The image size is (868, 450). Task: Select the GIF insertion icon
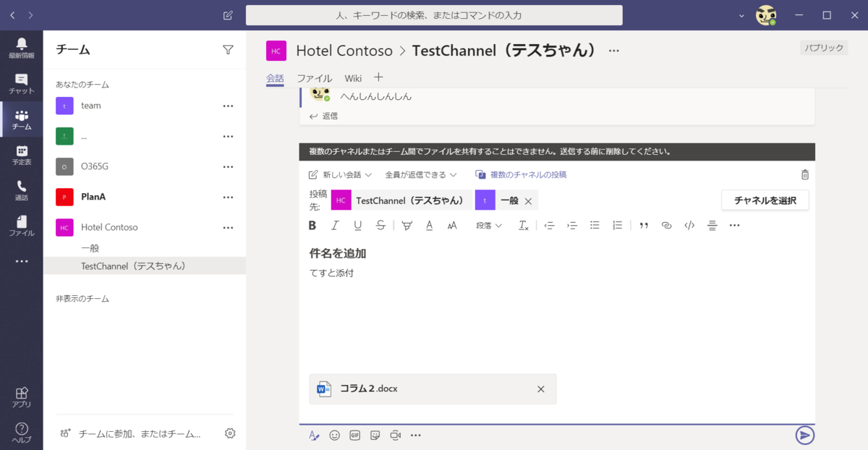(354, 435)
